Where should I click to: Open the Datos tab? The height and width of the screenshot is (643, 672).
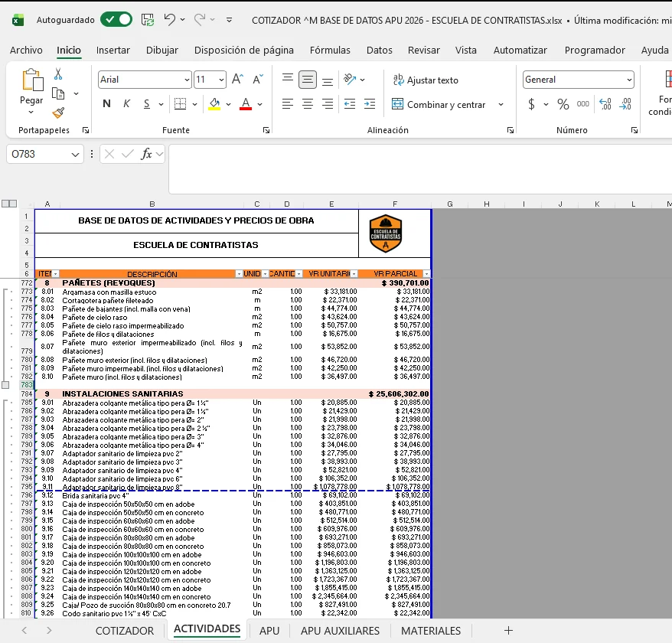pos(380,51)
